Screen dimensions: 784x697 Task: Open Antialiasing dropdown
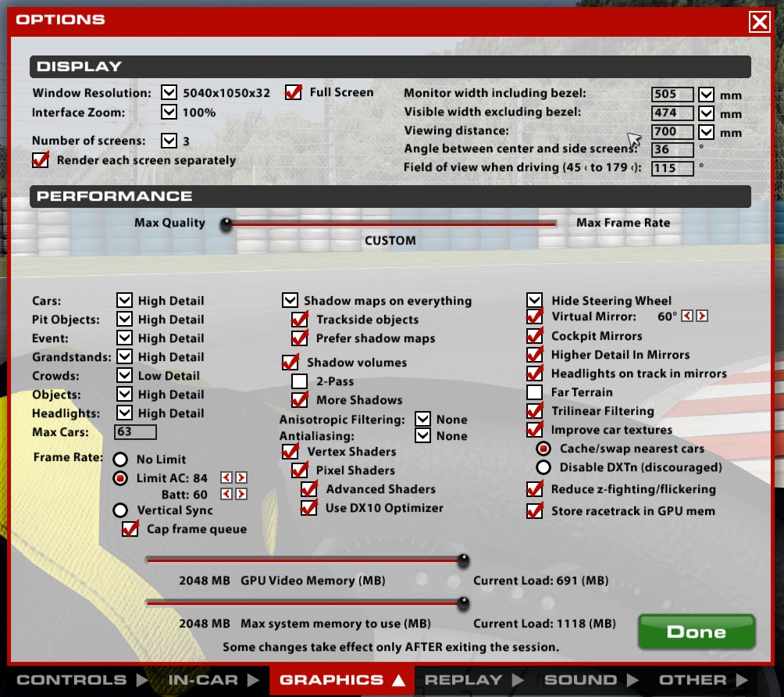[423, 435]
